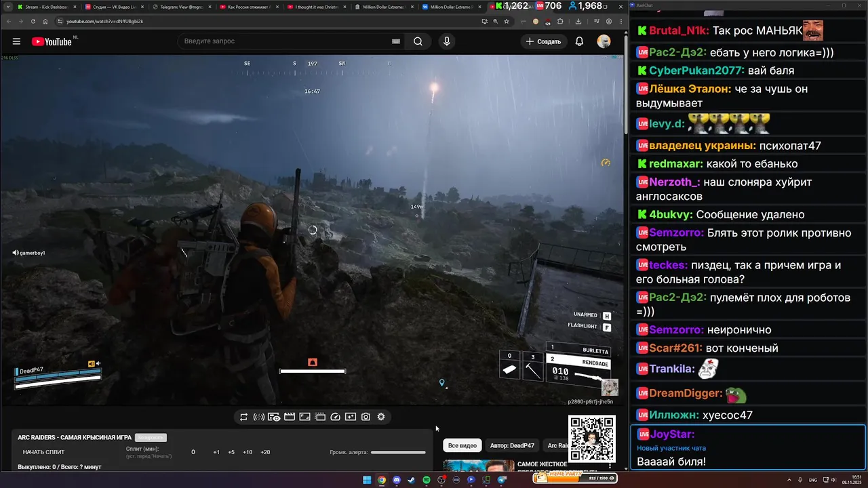Click the pop-out window icon in toolbar
The image size is (868, 488).
(x=320, y=417)
